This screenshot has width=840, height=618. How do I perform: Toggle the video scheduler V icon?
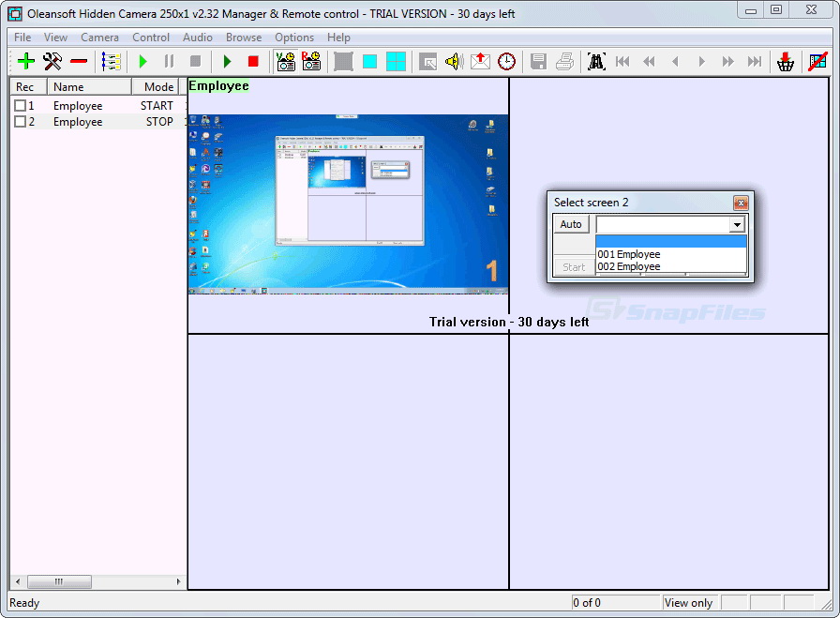(286, 62)
